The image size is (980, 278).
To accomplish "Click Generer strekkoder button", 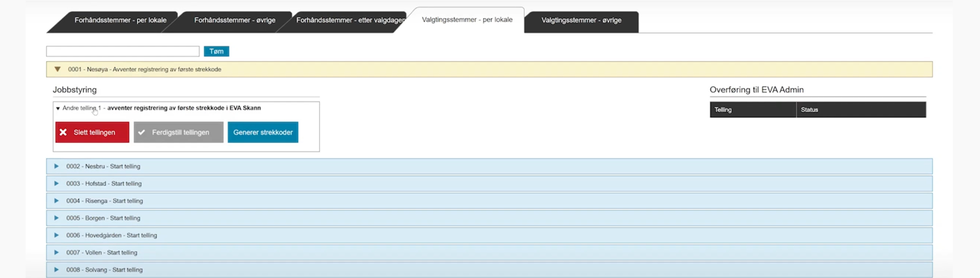I will point(263,133).
